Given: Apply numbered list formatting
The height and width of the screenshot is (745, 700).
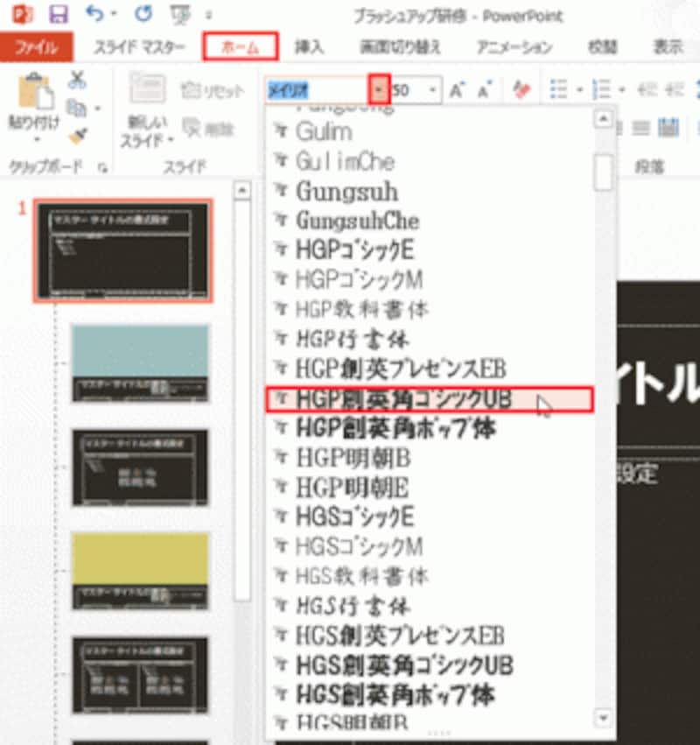Looking at the screenshot, I should 601,89.
